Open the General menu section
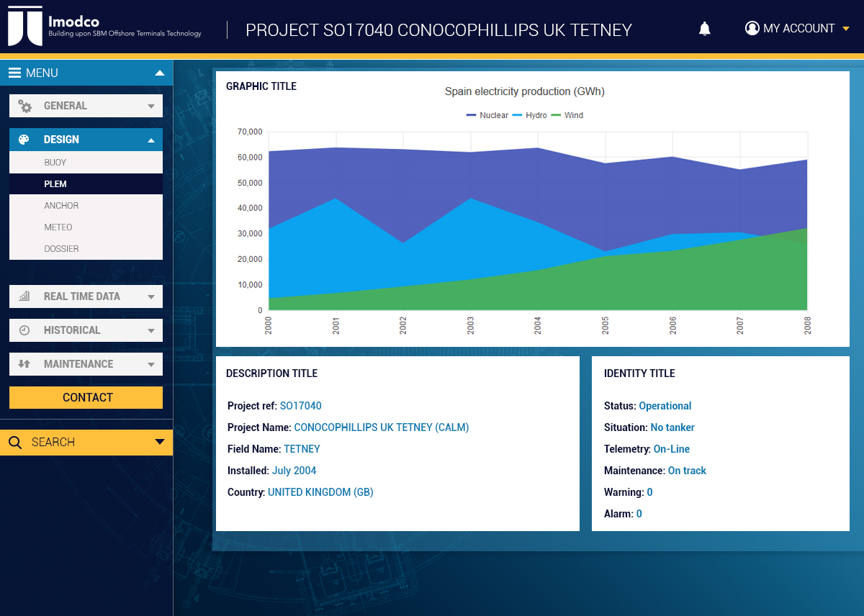 click(86, 106)
